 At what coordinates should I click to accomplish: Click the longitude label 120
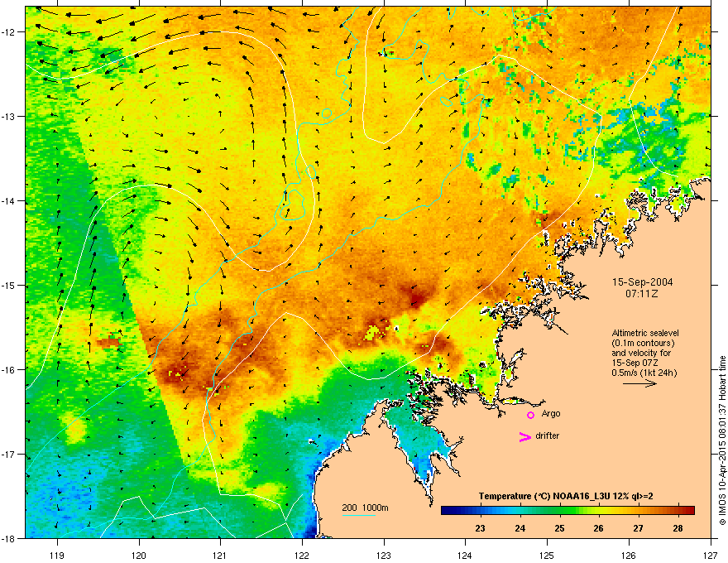click(139, 556)
